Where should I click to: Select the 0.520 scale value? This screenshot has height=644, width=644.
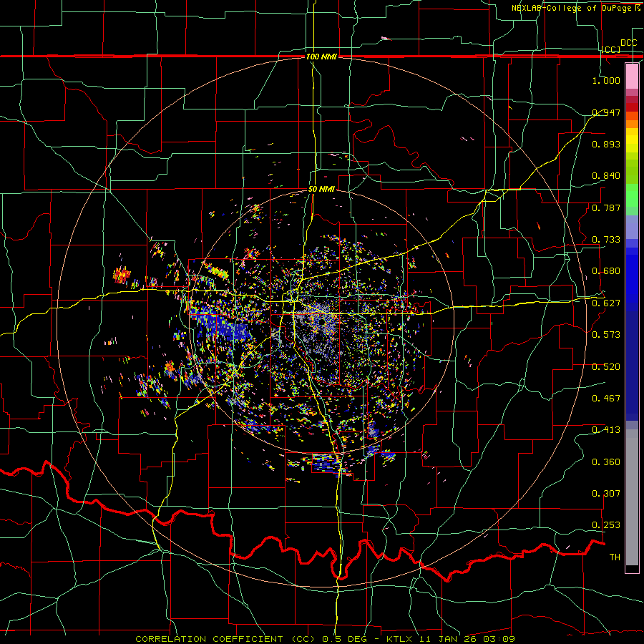(x=606, y=367)
